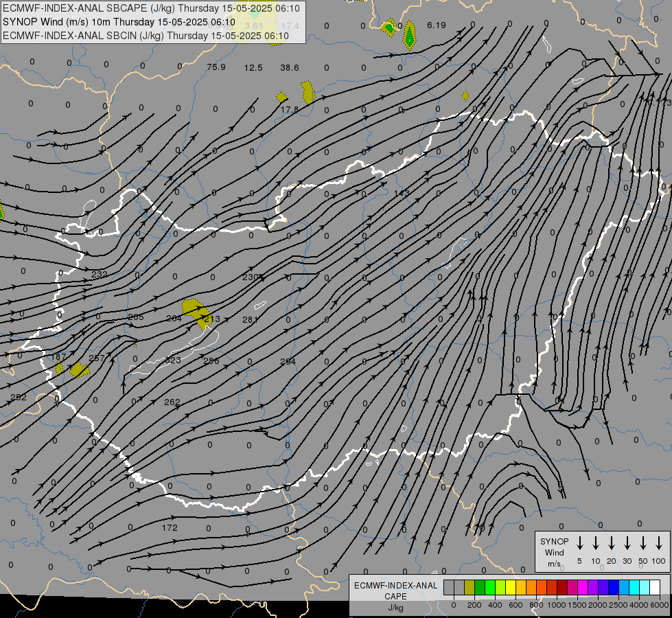Click the 20 m/s wind legend arrow

pos(612,543)
